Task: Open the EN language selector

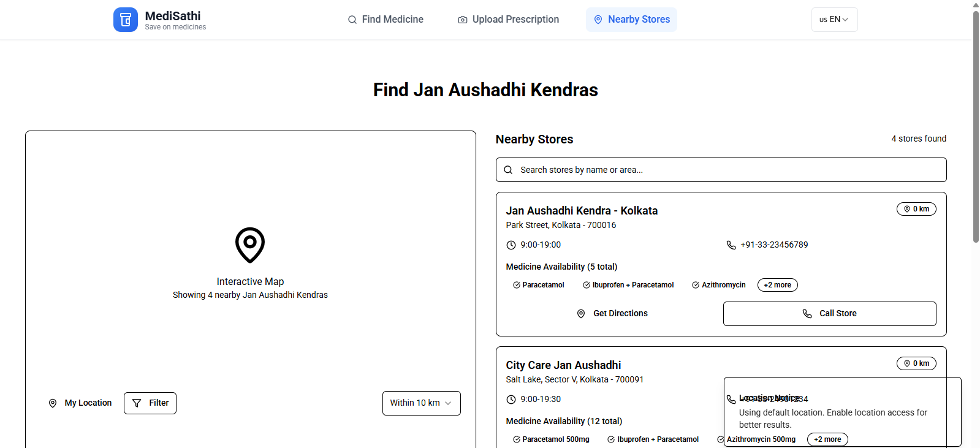Action: (834, 20)
